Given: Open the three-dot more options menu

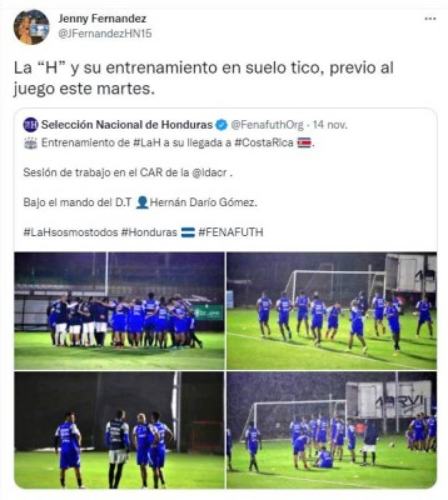Looking at the screenshot, I should pos(430,19).
